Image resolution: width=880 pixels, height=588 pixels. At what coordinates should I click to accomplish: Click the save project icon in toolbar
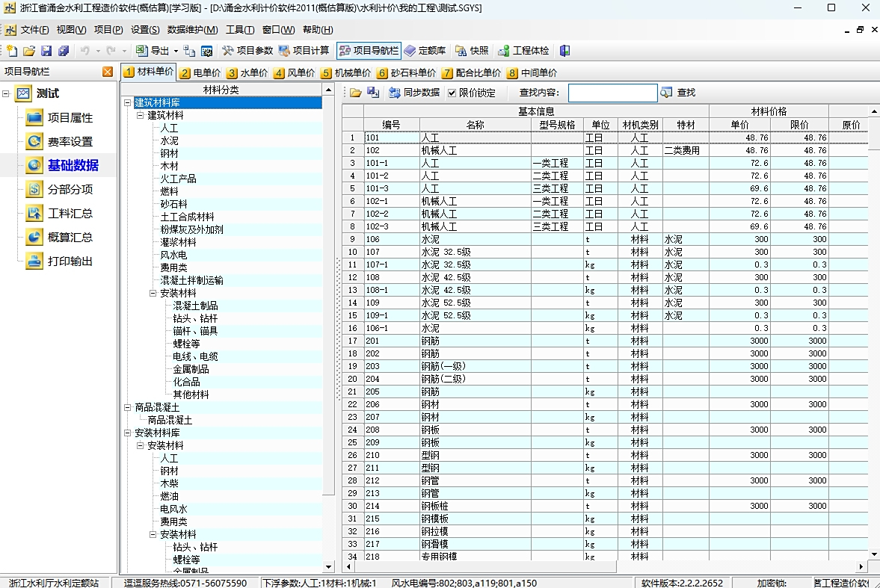pyautogui.click(x=46, y=51)
